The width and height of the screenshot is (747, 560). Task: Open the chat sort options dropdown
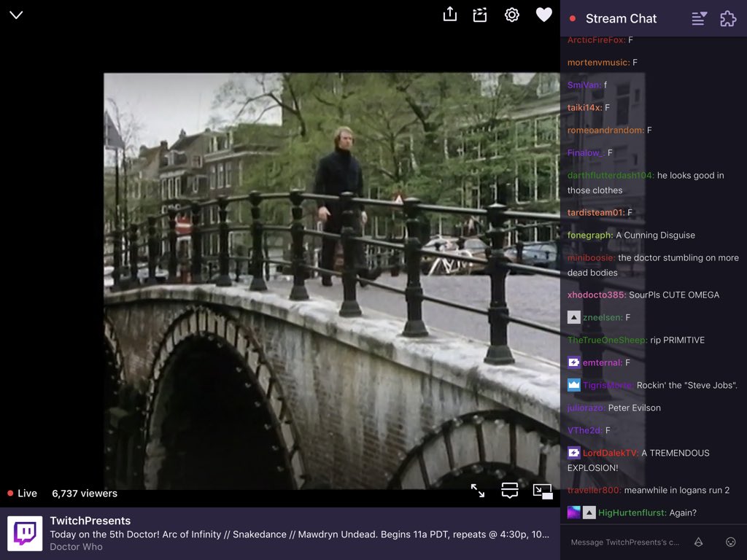698,18
